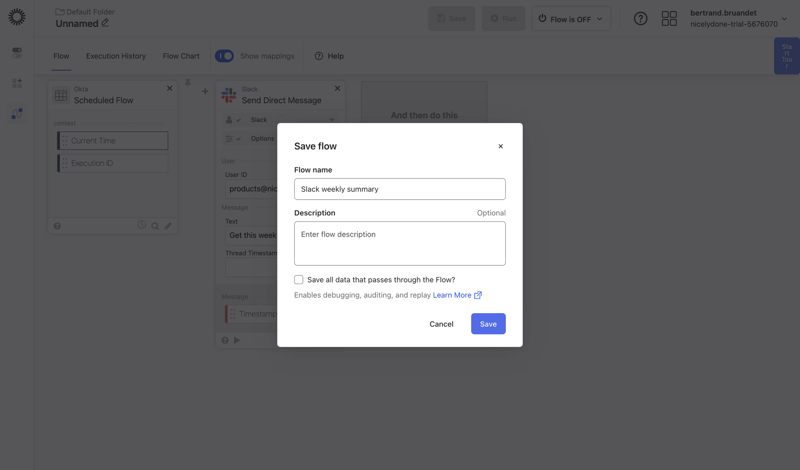
Task: Click the Slack logo icon on card
Action: pos(229,95)
